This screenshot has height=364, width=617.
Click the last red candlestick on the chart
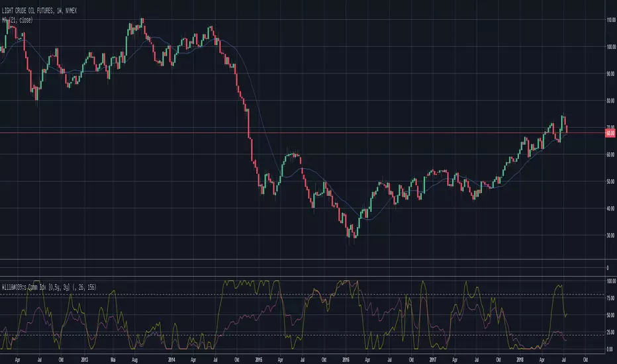click(567, 128)
